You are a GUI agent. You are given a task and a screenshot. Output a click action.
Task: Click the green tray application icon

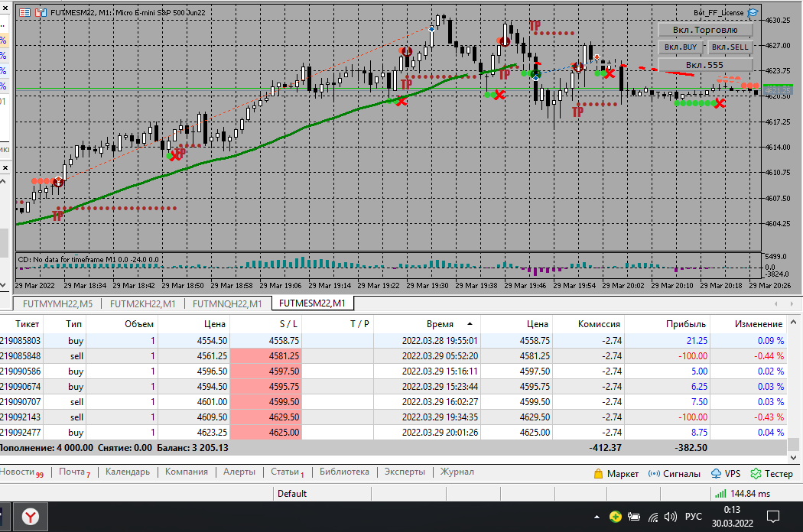[x=616, y=517]
